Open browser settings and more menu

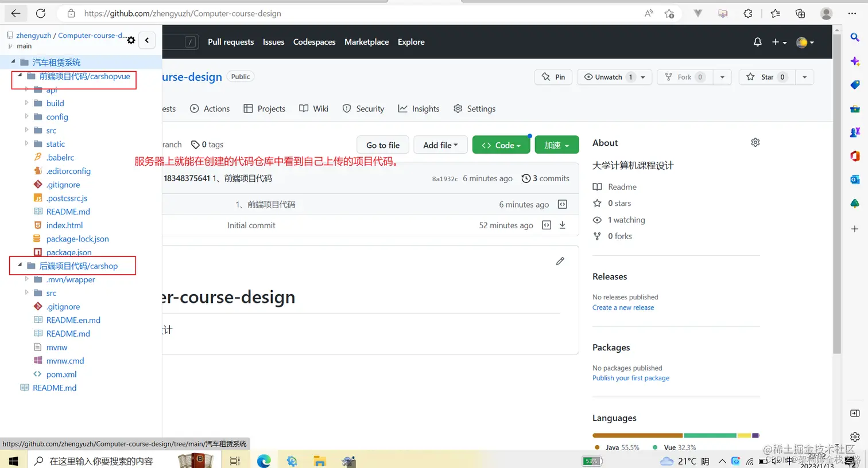(x=852, y=13)
